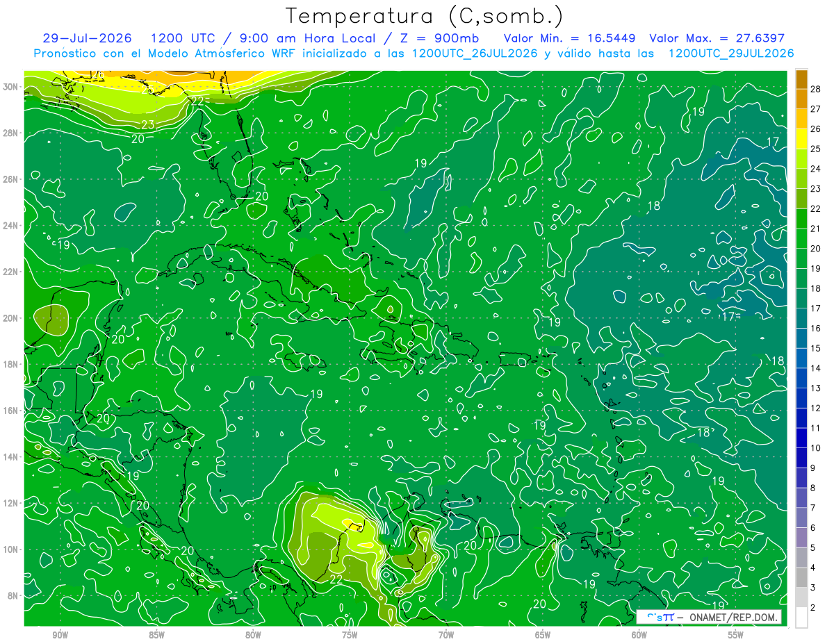Click the valid-until time "1200UTC_29JUL2026"
The height and width of the screenshot is (644, 834).
point(731,53)
